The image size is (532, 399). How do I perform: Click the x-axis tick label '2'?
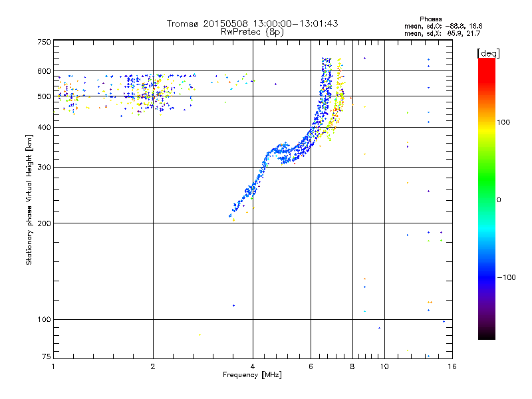click(x=153, y=366)
